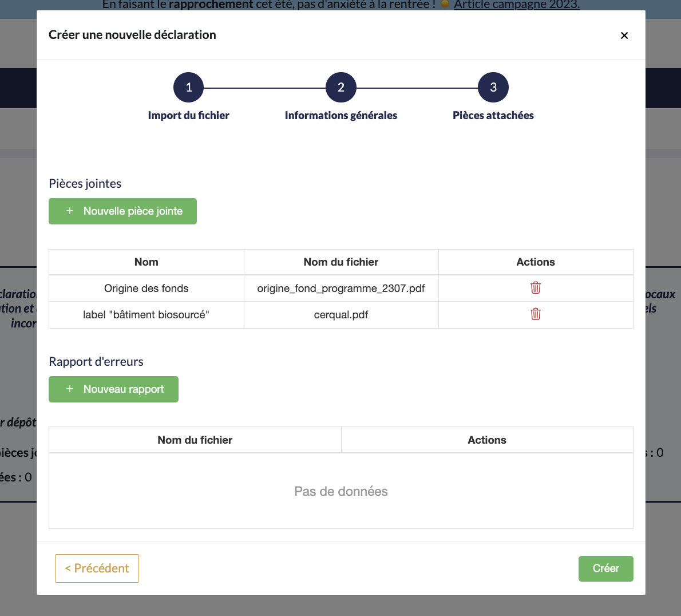Select the Origine des fonds name cell
Viewport: 681px width, 616px height.
[147, 289]
